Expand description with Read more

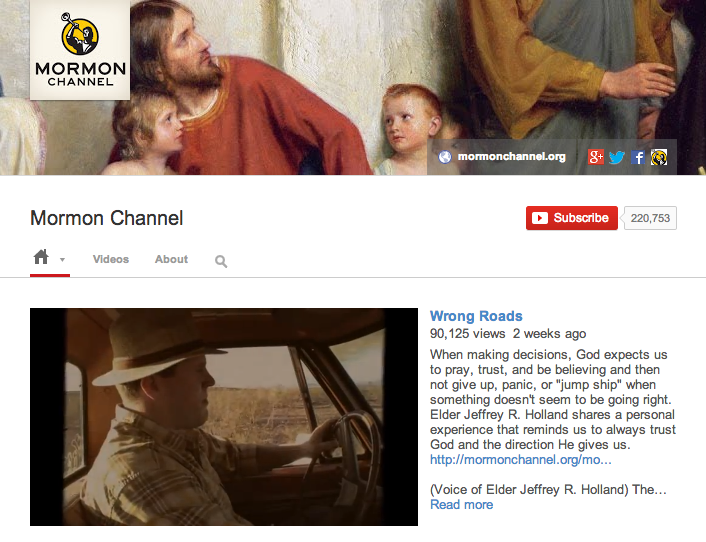click(461, 505)
